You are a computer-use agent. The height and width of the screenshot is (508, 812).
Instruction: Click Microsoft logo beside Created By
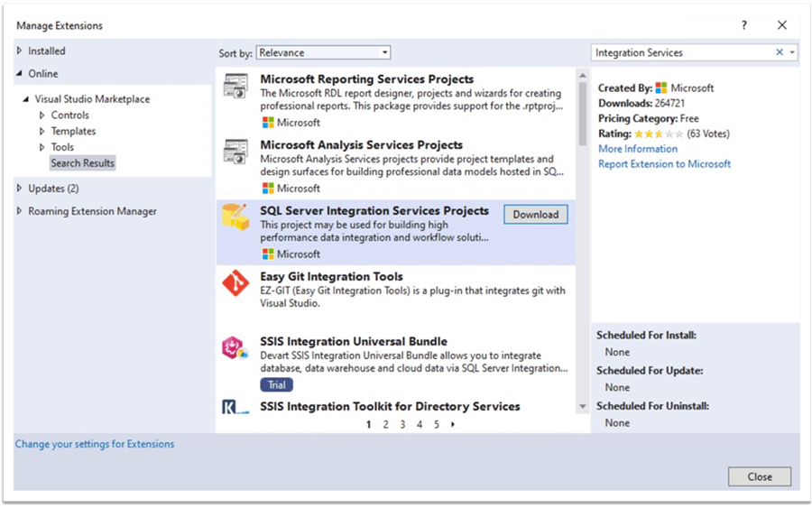click(x=661, y=88)
